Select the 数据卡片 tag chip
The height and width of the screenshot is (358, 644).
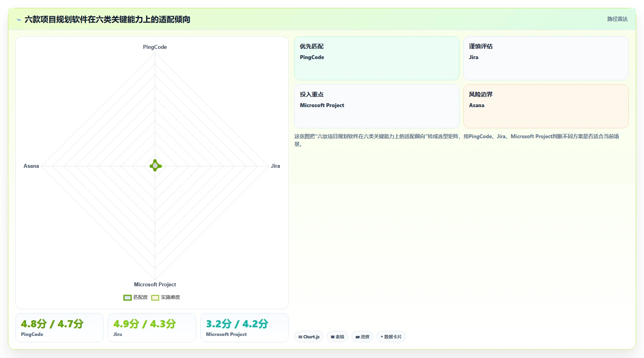pos(391,337)
